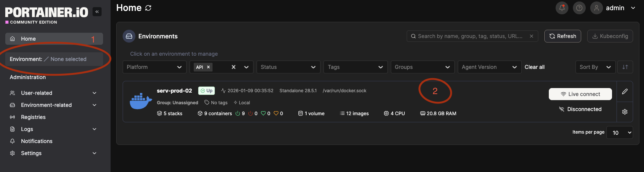Clear the API filter dropdown selection
Viewport: 644px width, 172px height.
234,67
